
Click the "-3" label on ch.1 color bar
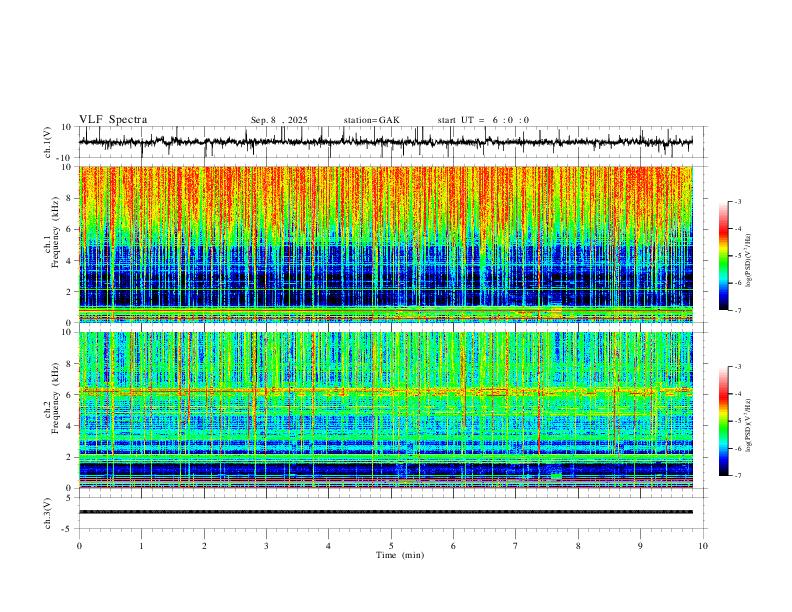738,201
